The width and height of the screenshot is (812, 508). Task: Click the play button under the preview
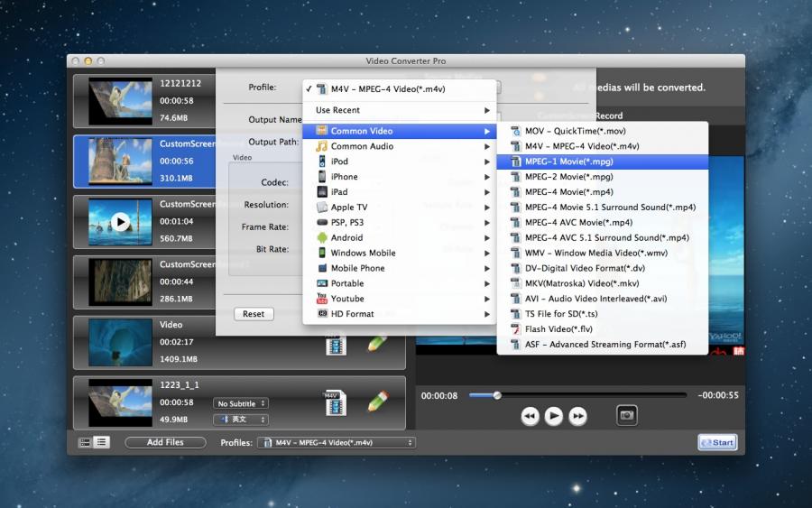click(554, 416)
